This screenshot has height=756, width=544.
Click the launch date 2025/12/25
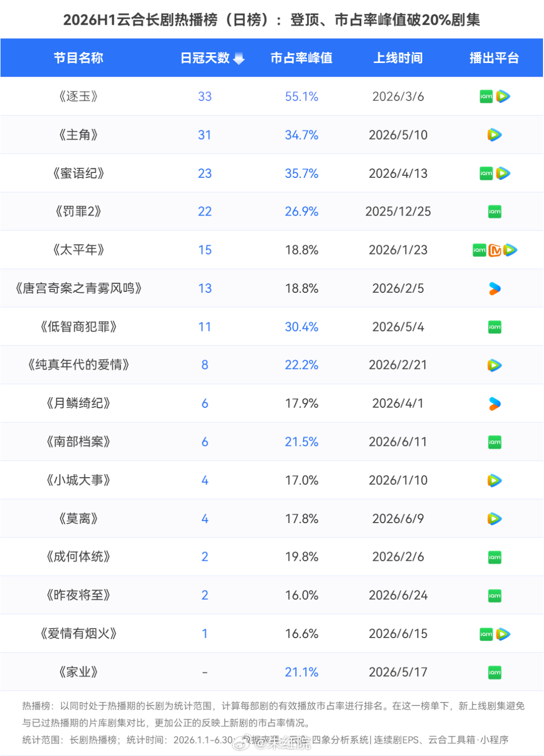click(398, 212)
